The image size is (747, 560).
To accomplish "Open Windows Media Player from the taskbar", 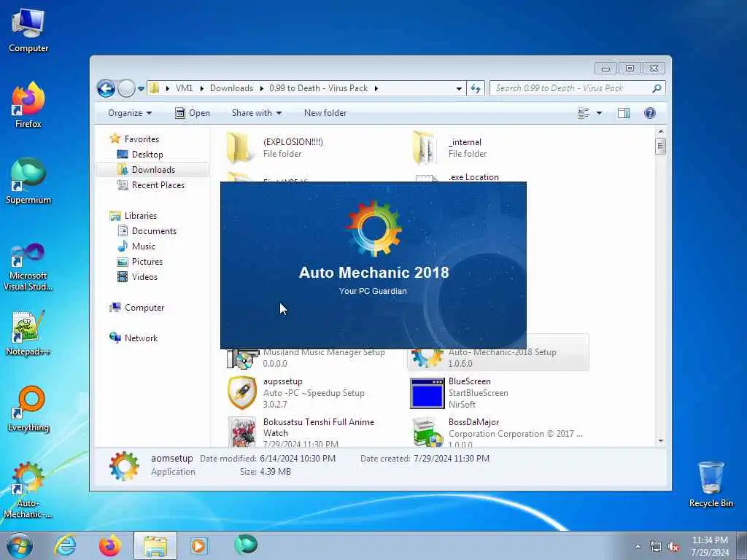I will 199,545.
